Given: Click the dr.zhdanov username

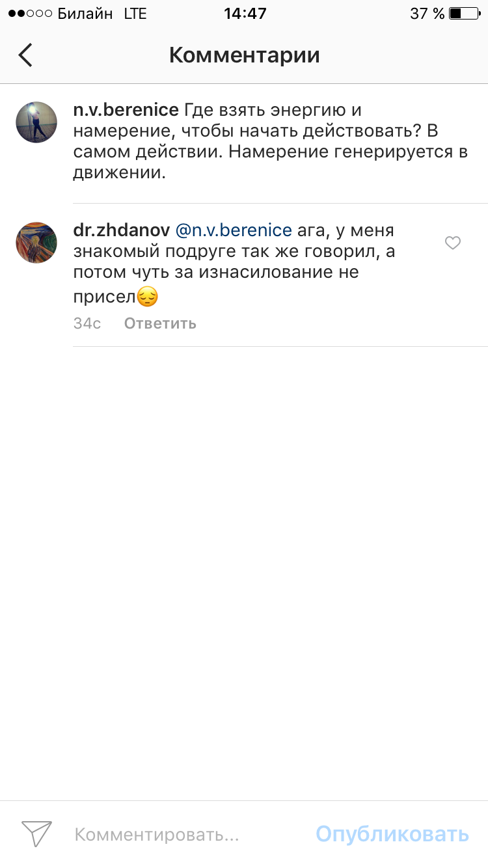Looking at the screenshot, I should 122,230.
